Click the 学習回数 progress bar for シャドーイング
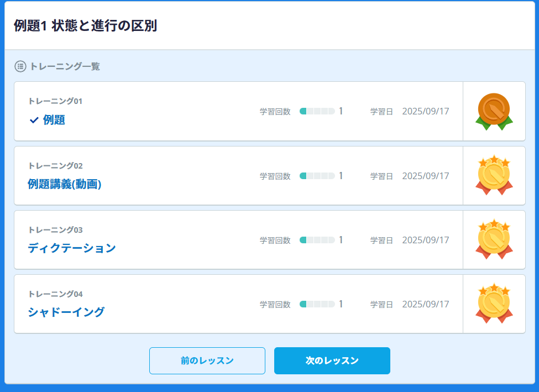The width and height of the screenshot is (539, 392). click(x=317, y=304)
